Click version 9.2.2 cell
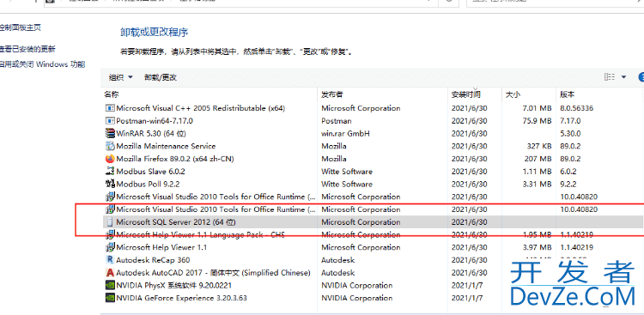The image size is (644, 315). (568, 184)
